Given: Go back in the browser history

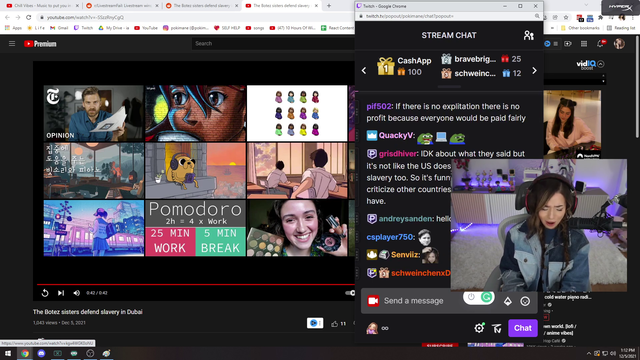Looking at the screenshot, I should tap(7, 17).
